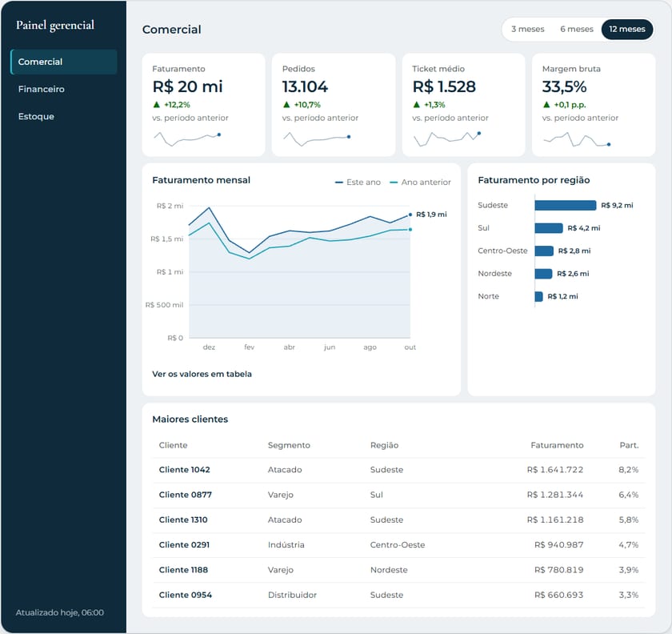Viewport: 672px width, 634px height.
Task: Click the 13.104 Pedidos value
Action: point(305,86)
